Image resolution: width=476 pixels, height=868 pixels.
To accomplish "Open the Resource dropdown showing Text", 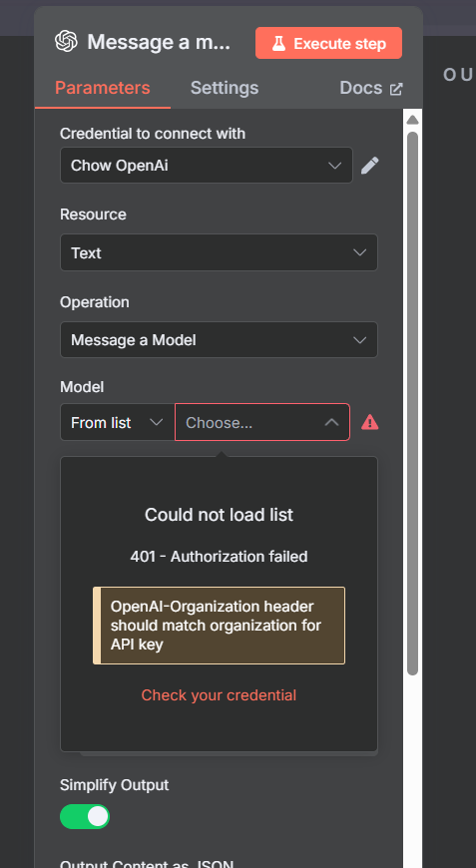I will 219,252.
